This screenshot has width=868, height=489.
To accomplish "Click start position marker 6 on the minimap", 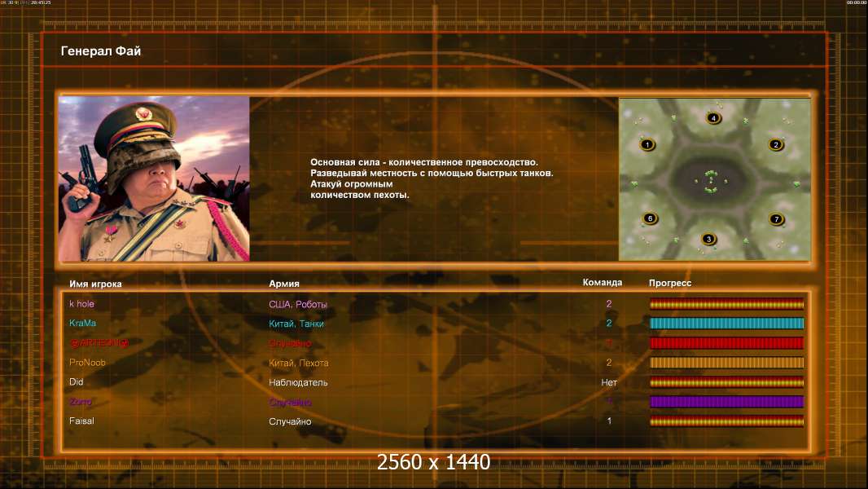I will [x=649, y=218].
